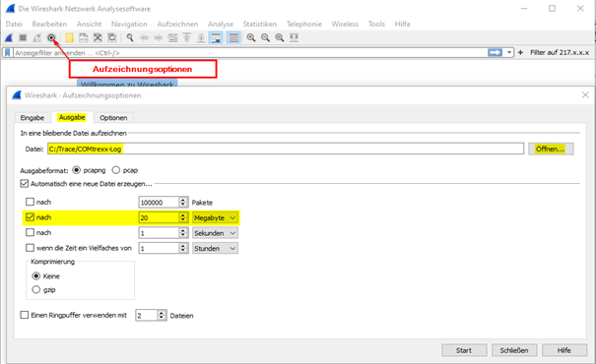The height and width of the screenshot is (364, 596).
Task: Open the Telephonie menu
Action: click(x=304, y=24)
